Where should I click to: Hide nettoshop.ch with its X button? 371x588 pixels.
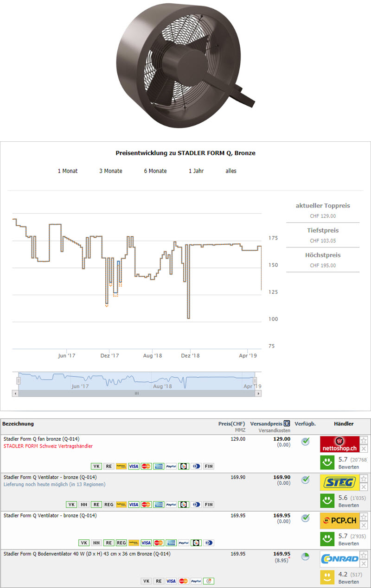(364, 449)
